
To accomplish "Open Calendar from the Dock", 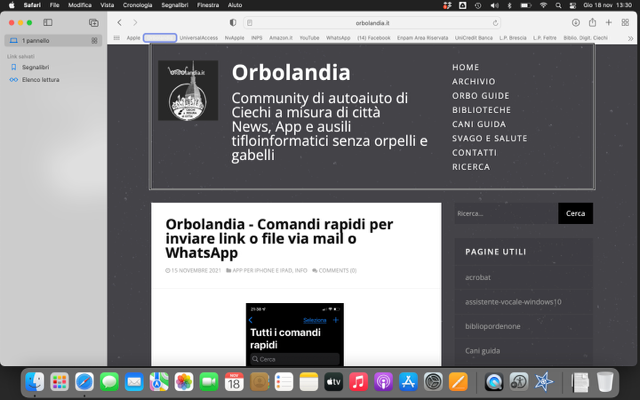I will (234, 382).
